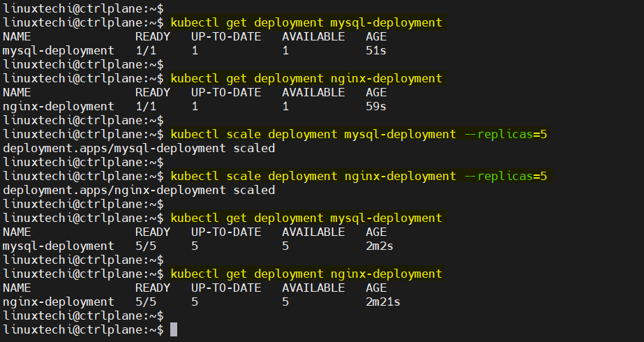The image size is (644, 342).
Task: Select the 1/1 READY value in the 51s row
Action: (146, 50)
